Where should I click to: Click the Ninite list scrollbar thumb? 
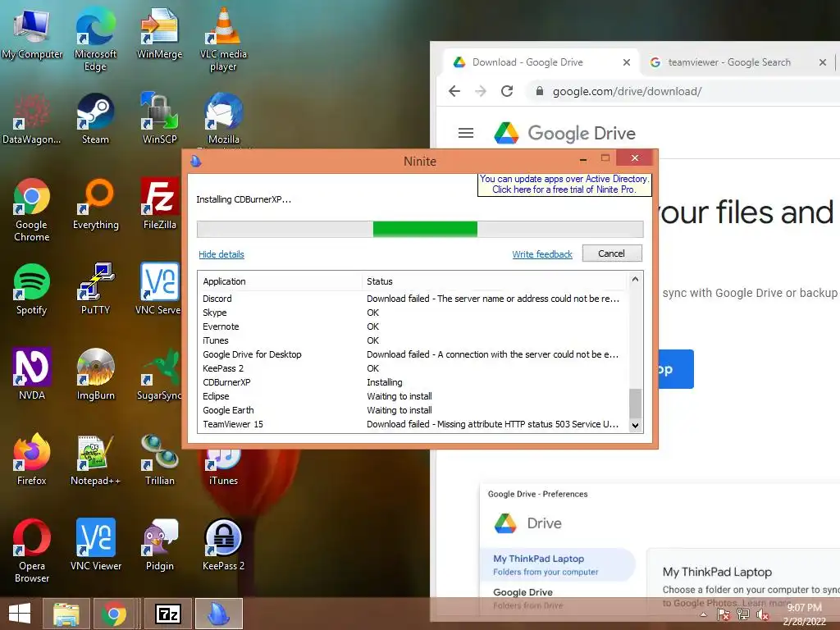[x=636, y=404]
